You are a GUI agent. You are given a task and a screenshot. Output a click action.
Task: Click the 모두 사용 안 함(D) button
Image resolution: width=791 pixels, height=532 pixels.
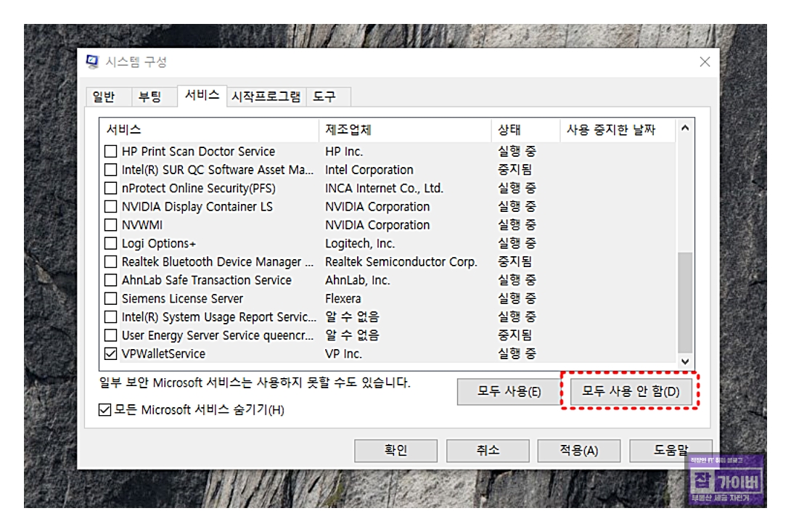click(x=631, y=392)
